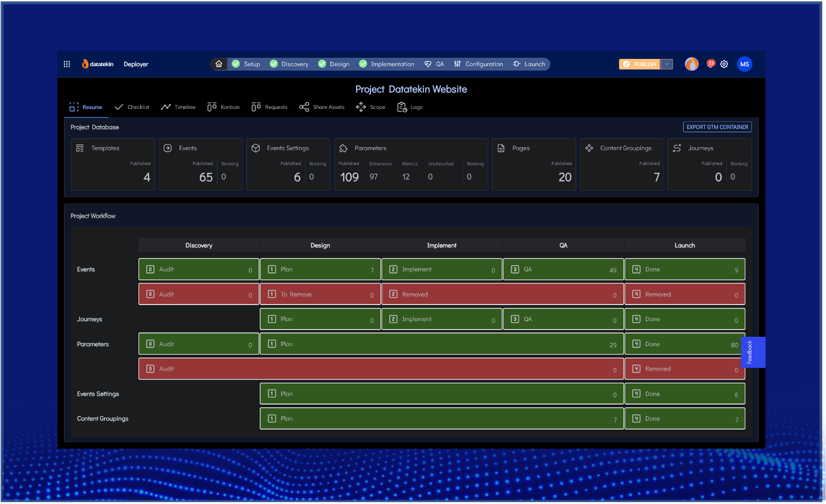Image resolution: width=826 pixels, height=504 pixels.
Task: Select the Checklist tab
Action: [x=132, y=107]
